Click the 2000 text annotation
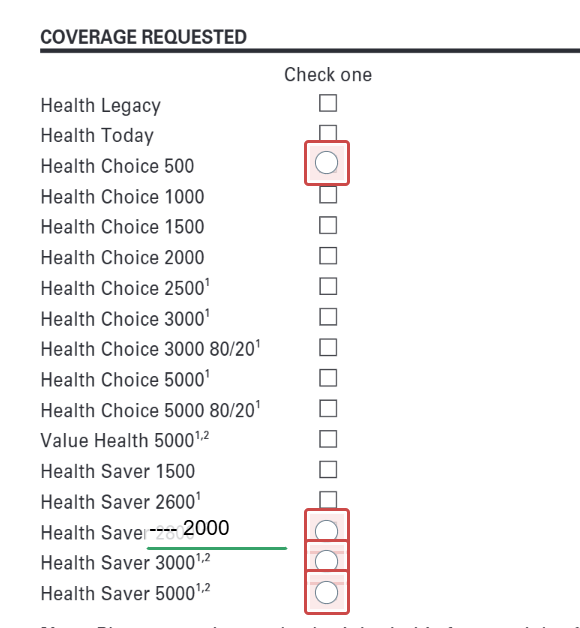580x628 pixels. click(206, 527)
